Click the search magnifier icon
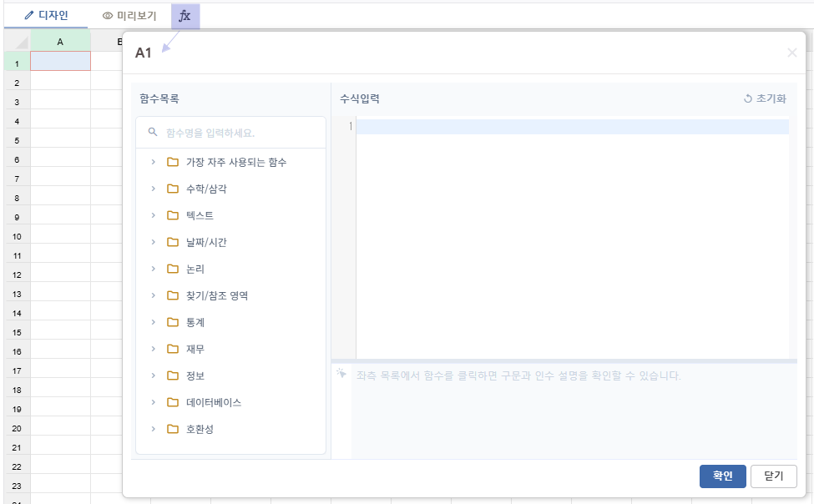 click(x=153, y=133)
